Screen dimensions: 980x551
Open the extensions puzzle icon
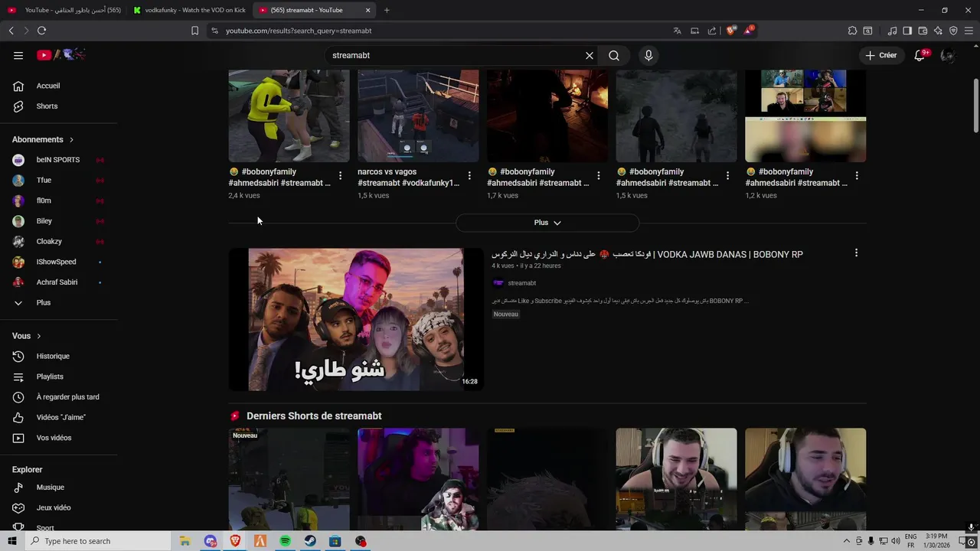852,31
